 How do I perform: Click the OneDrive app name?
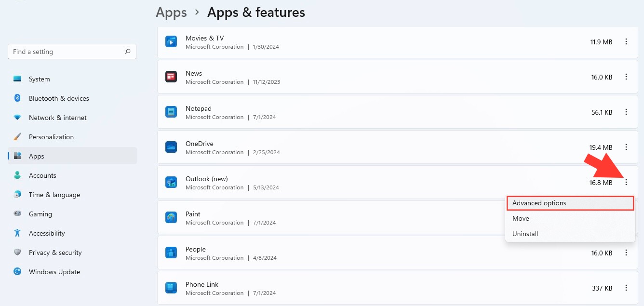tap(200, 144)
